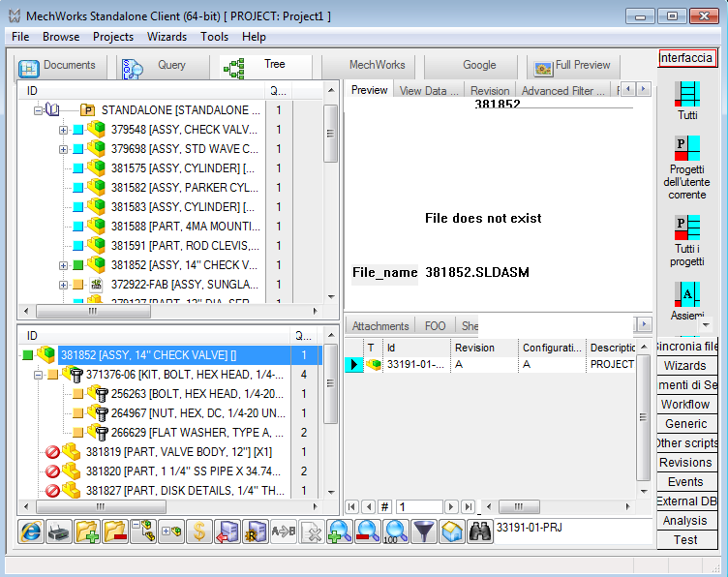Click the server with red arrow icon
Viewport: 728px width, 577px height.
click(x=227, y=531)
